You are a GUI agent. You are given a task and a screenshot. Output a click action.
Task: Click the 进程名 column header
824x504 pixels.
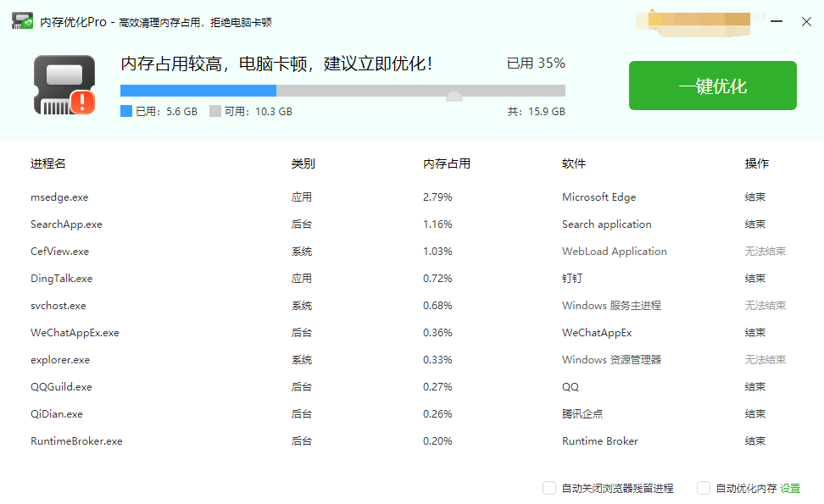(x=47, y=163)
